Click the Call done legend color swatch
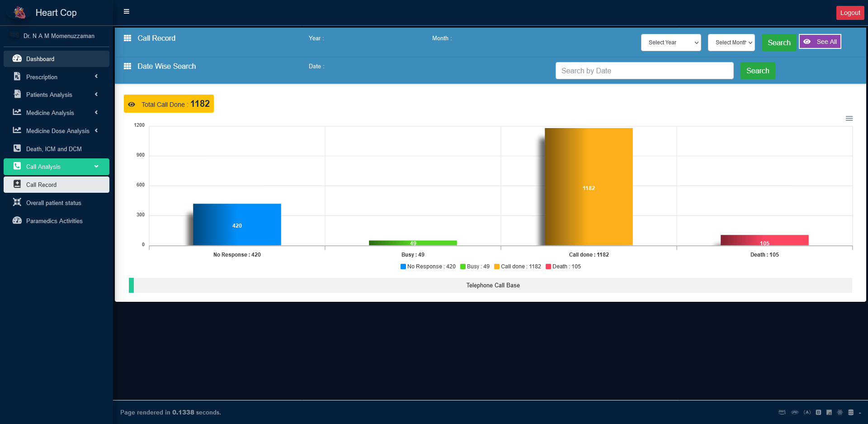 click(x=497, y=267)
